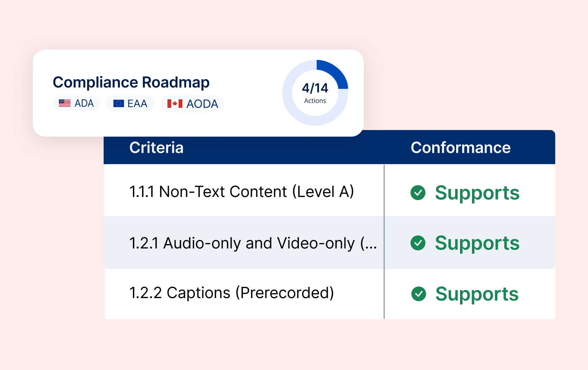
Task: Click green checkmark for Non-Text Content row
Action: (418, 193)
